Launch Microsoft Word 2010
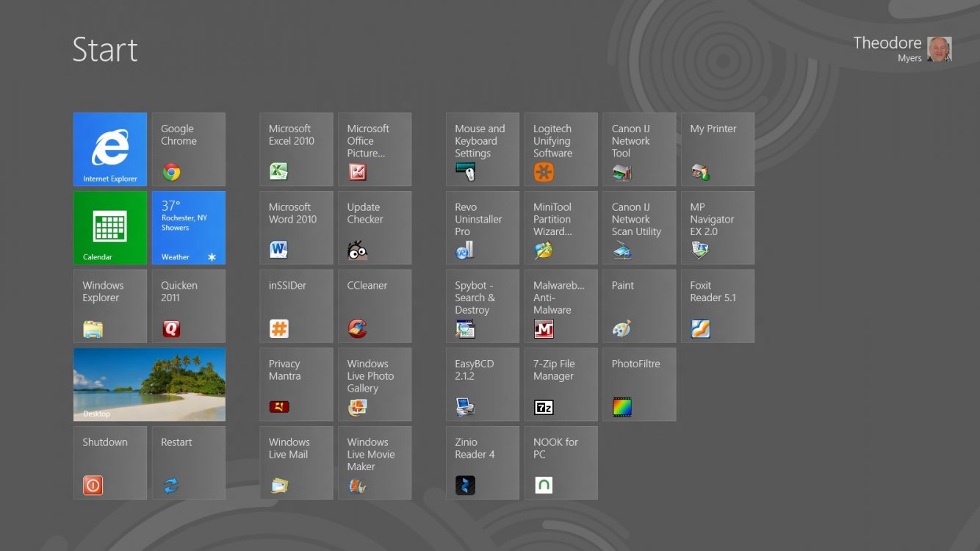The width and height of the screenshot is (980, 551). [296, 228]
